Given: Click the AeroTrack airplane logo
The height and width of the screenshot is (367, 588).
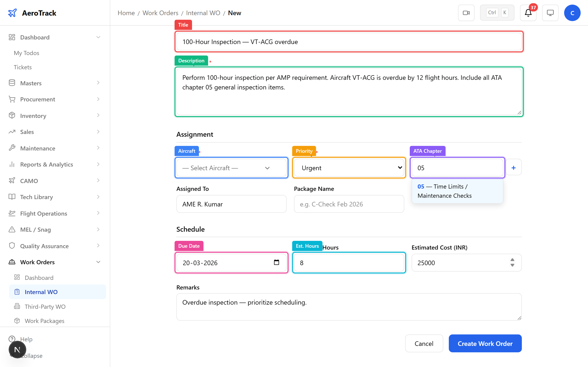Looking at the screenshot, I should 12,13.
